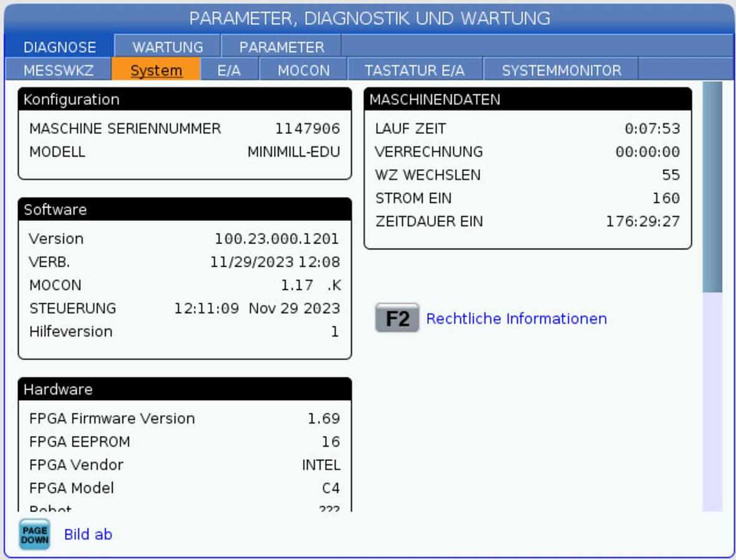
Task: Click the highlighted System sub-tab
Action: pyautogui.click(x=156, y=70)
